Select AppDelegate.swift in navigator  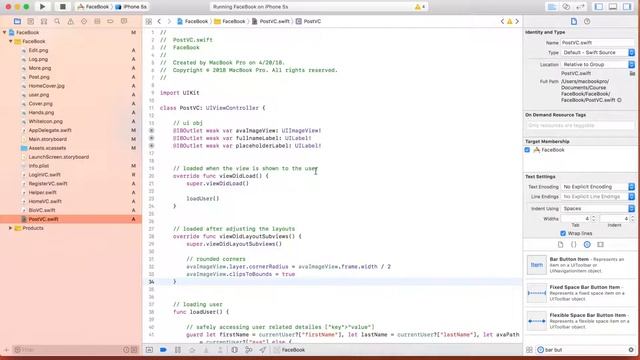(50, 130)
